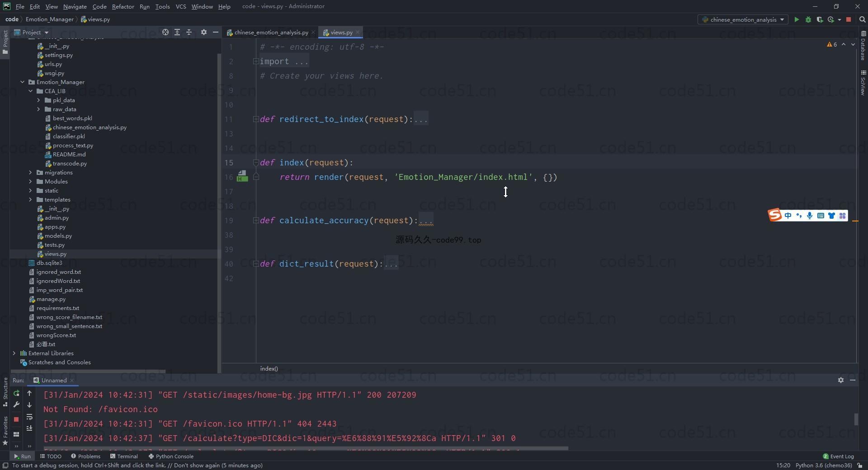
Task: Click the locate/select opened file target icon
Action: (x=165, y=32)
